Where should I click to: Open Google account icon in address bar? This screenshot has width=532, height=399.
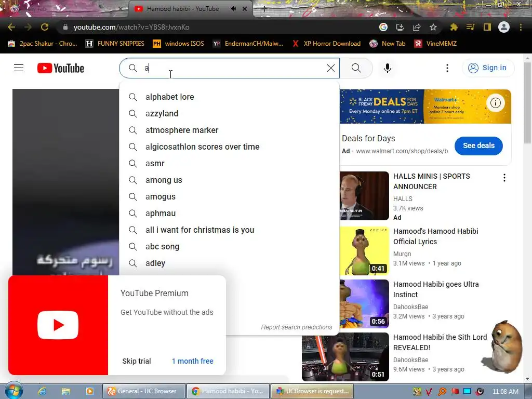[x=383, y=27]
